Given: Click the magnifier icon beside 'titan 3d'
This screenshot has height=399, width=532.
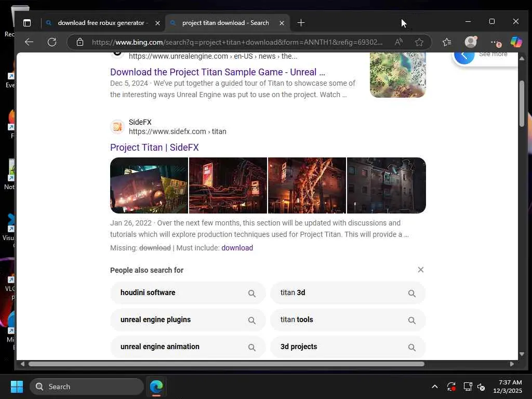Looking at the screenshot, I should coord(412,294).
